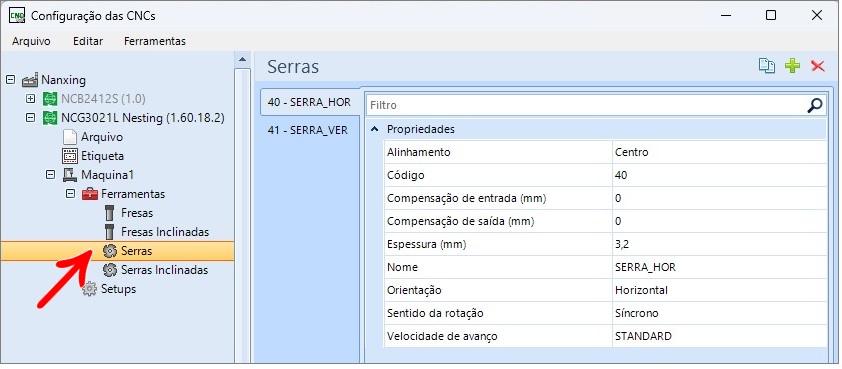Click the Compensação de entrada value
The image size is (842, 369).
coord(719,198)
